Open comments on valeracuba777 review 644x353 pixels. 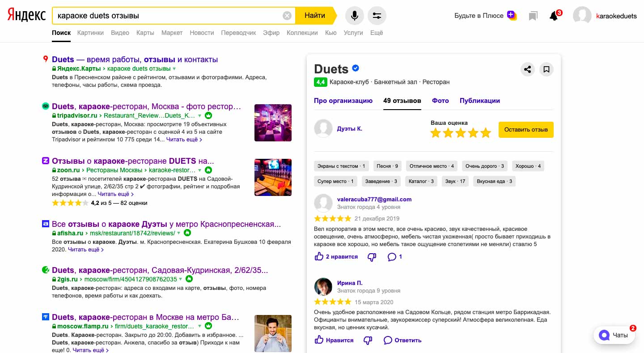coord(395,257)
